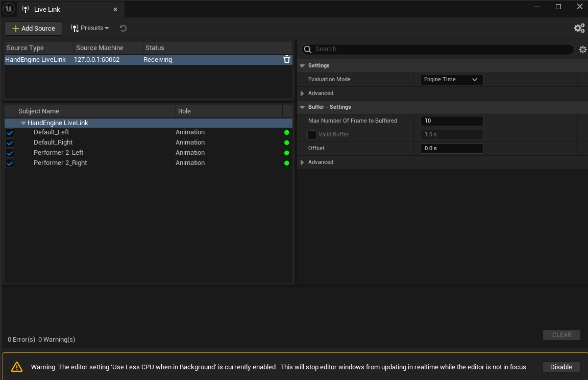Click the Valid Buffer 1.0 s value field
588x380 pixels.
(452, 135)
